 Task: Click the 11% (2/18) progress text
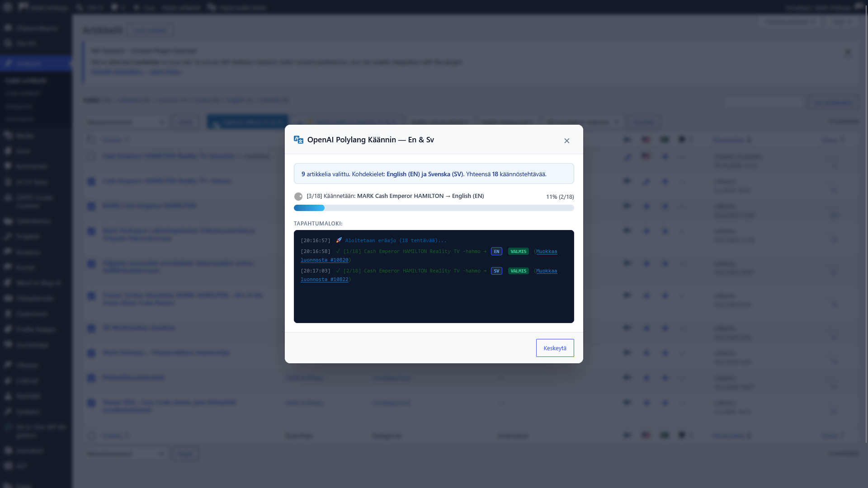pos(560,197)
